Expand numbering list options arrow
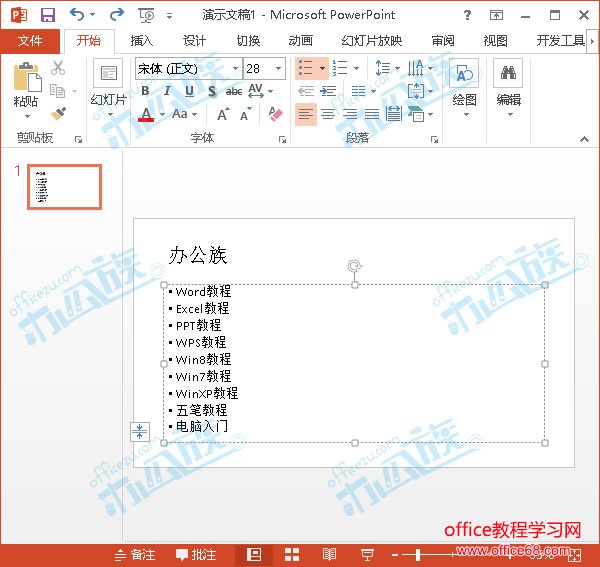 click(357, 69)
